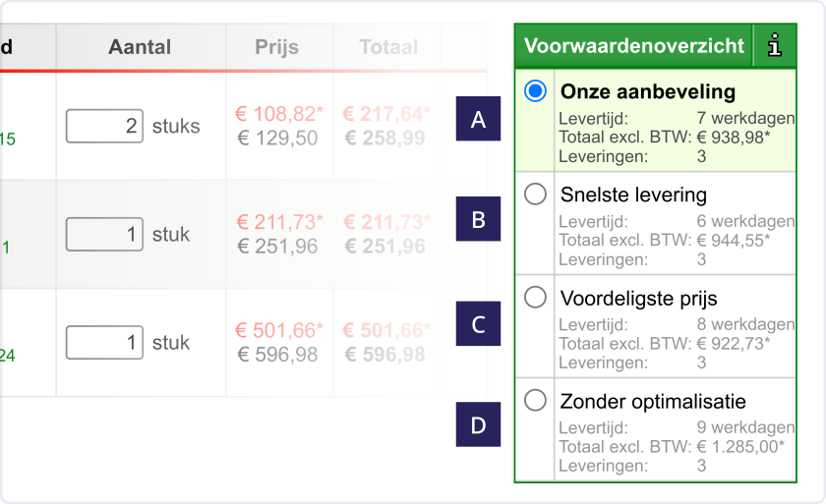
Task: Select the Snelste levering radio button
Action: point(535,195)
